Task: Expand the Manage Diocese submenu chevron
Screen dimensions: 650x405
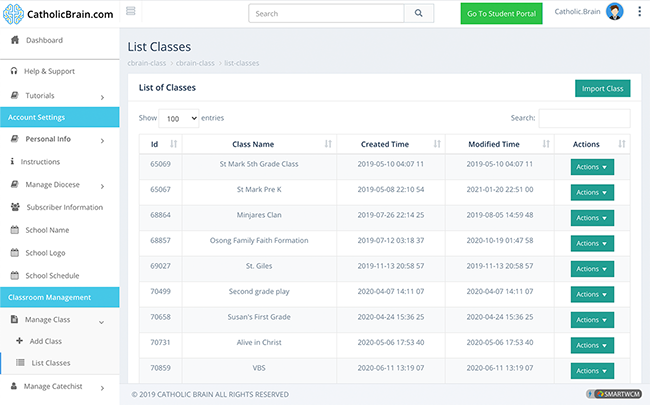Action: click(x=102, y=187)
